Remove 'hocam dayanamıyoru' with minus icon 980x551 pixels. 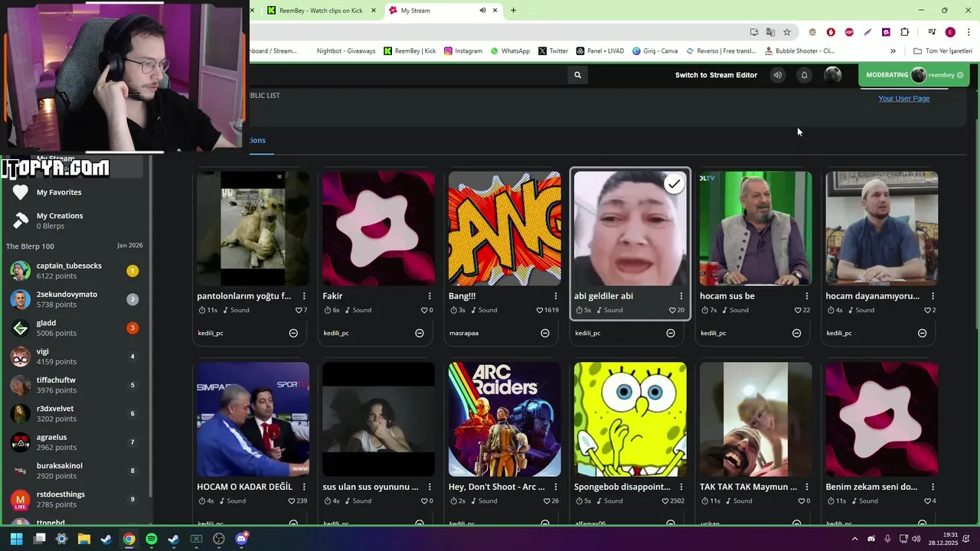point(922,333)
